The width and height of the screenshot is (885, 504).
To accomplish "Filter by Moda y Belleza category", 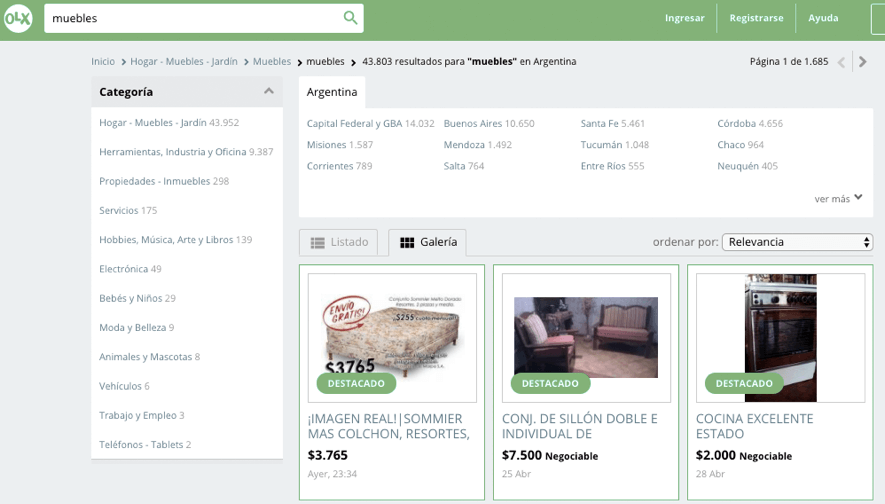I will click(x=137, y=328).
